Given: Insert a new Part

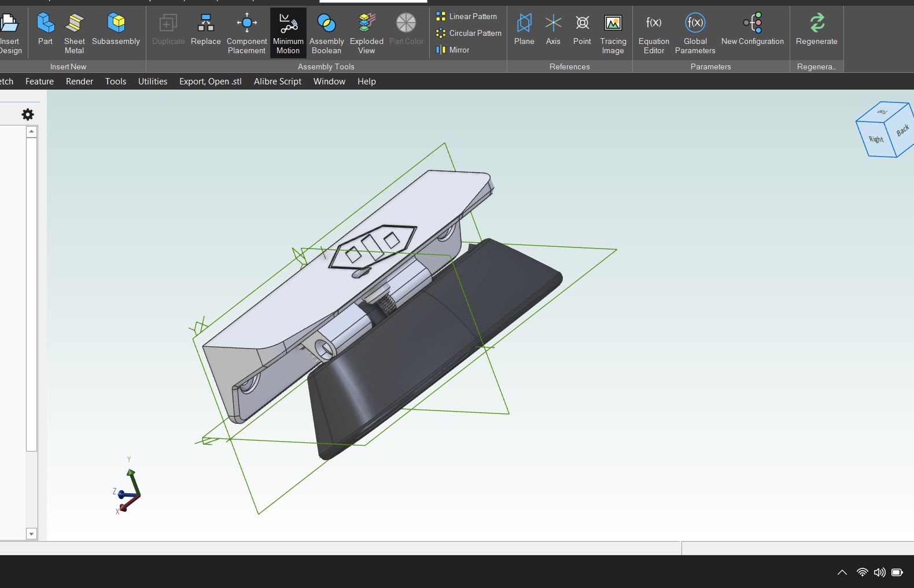Looking at the screenshot, I should coord(45,29).
